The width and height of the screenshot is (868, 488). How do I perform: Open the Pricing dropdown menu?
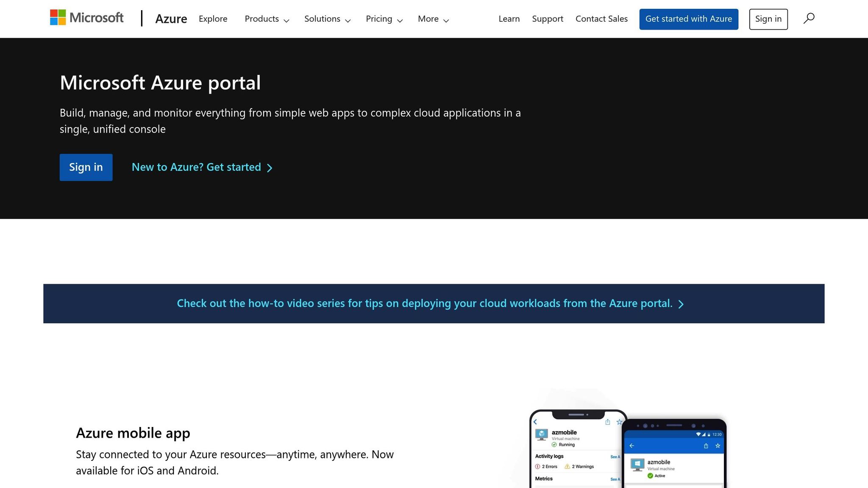click(x=384, y=19)
